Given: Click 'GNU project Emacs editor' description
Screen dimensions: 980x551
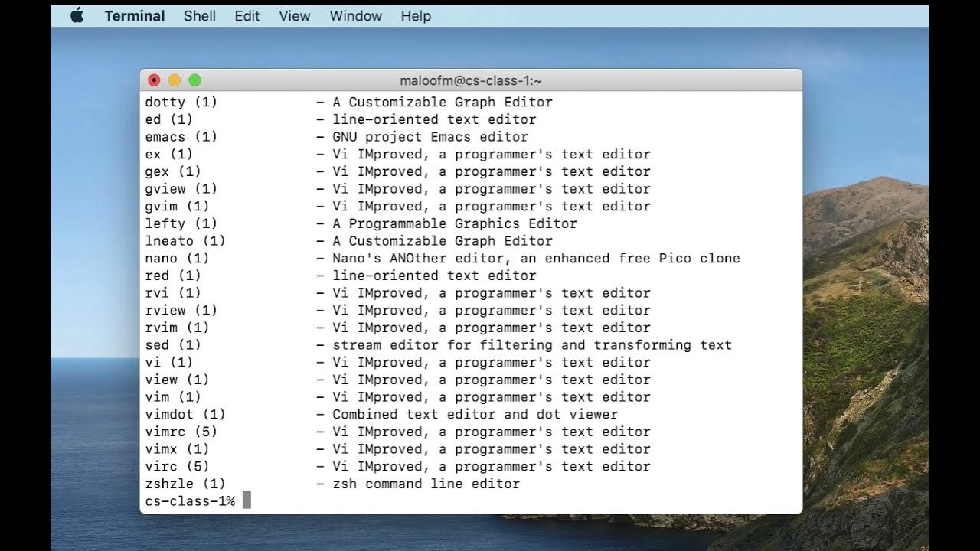Looking at the screenshot, I should tap(430, 137).
